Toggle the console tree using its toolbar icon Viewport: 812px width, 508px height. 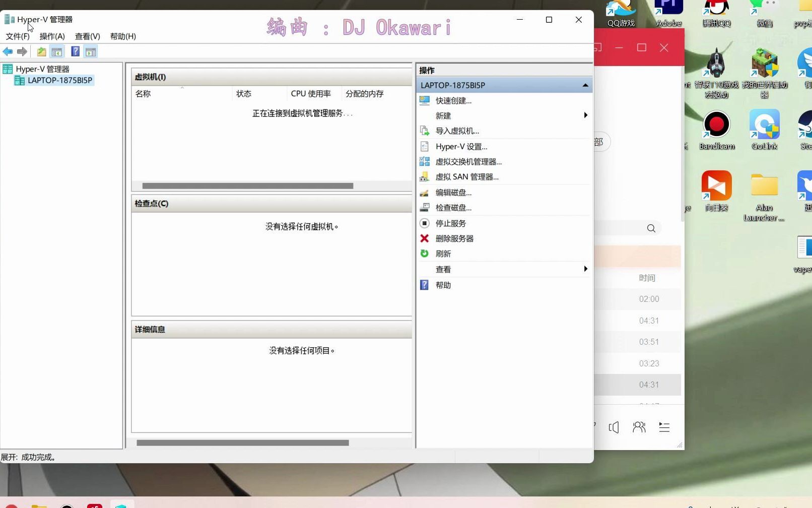(x=57, y=51)
